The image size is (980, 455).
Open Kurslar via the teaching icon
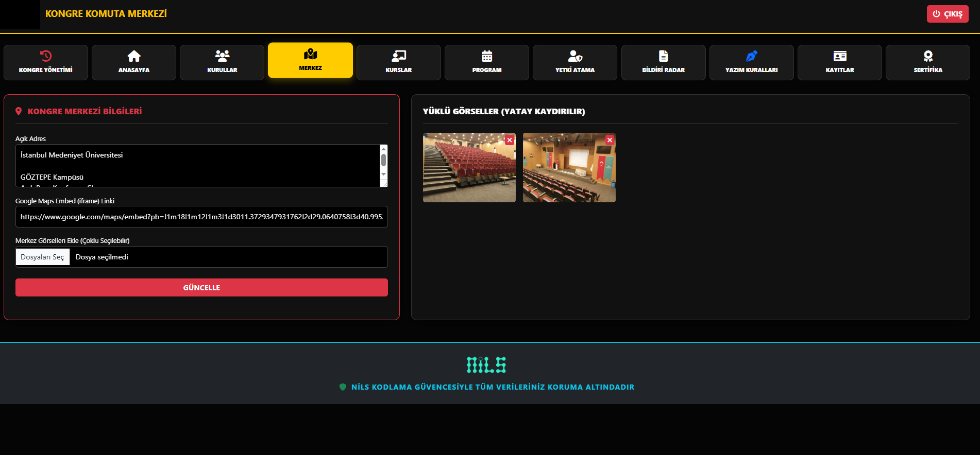[398, 56]
